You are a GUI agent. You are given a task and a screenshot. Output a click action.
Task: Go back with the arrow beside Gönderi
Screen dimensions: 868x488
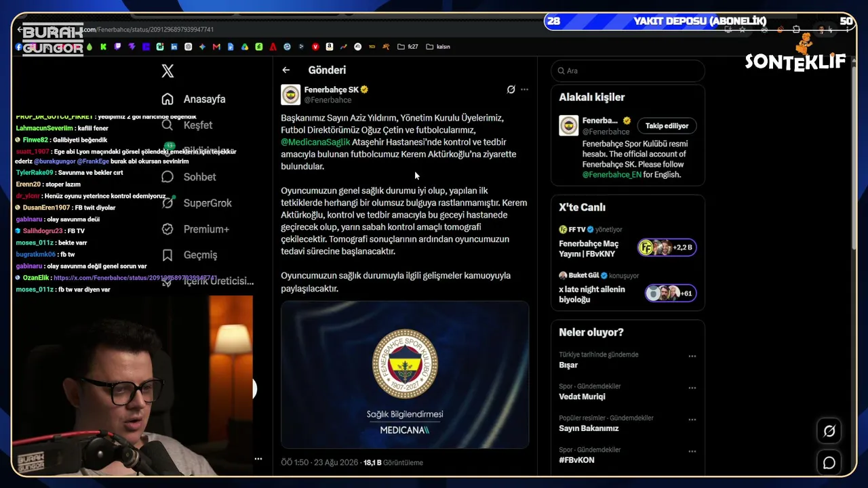(x=286, y=70)
